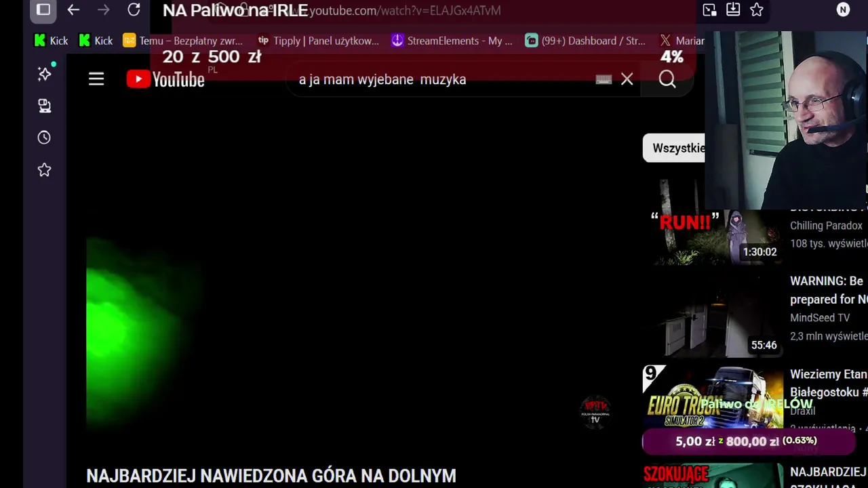The height and width of the screenshot is (488, 868).
Task: Open the sidebar workspace panel icon
Action: [x=44, y=106]
